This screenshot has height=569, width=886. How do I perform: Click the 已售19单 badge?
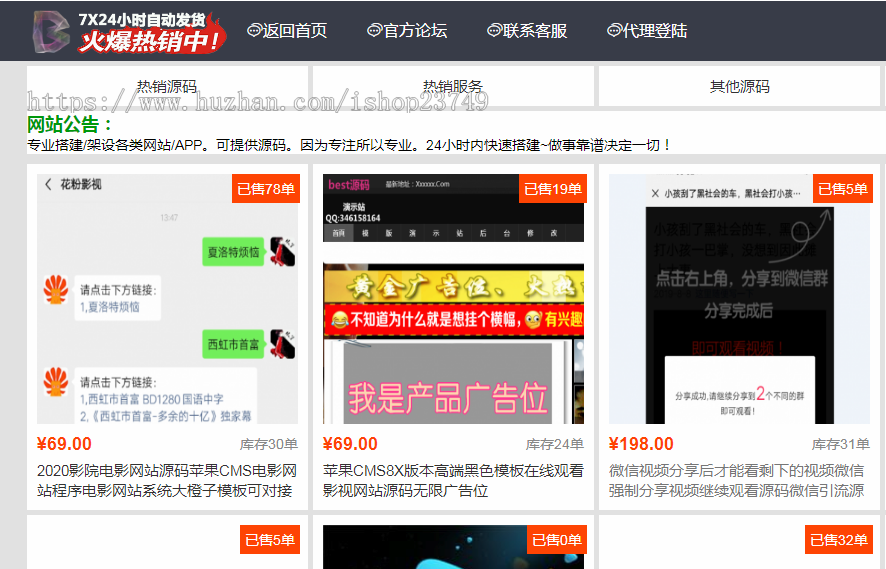[x=553, y=189]
